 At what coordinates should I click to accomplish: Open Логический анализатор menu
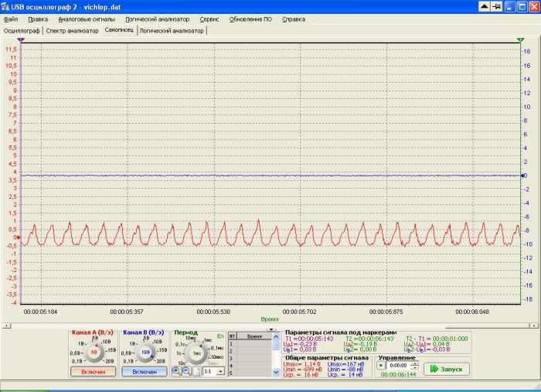(158, 19)
